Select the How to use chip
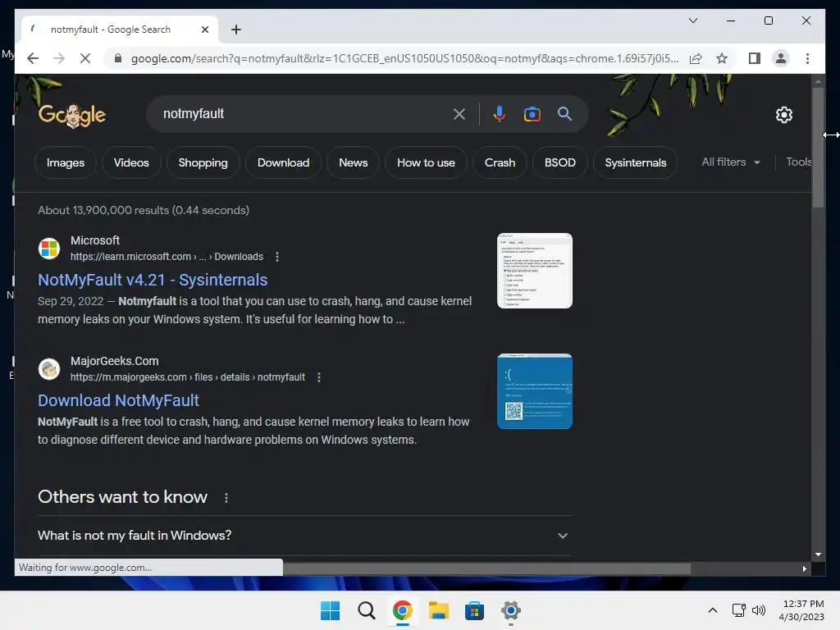 [426, 162]
